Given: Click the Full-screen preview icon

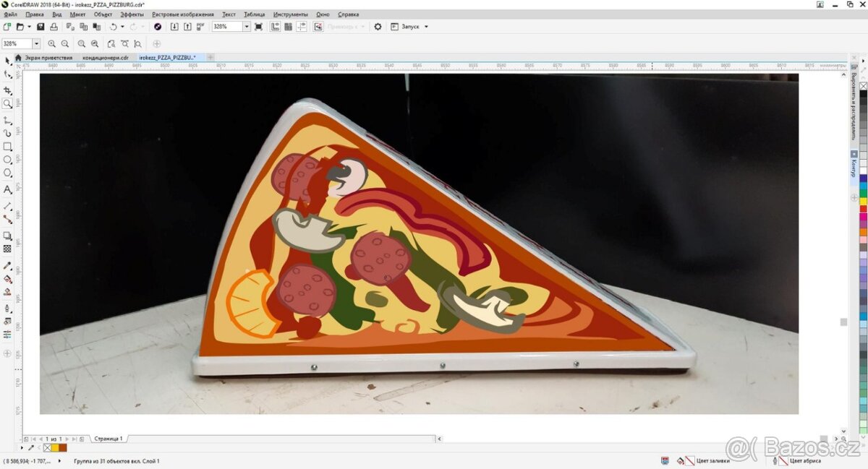Looking at the screenshot, I should tap(259, 27).
